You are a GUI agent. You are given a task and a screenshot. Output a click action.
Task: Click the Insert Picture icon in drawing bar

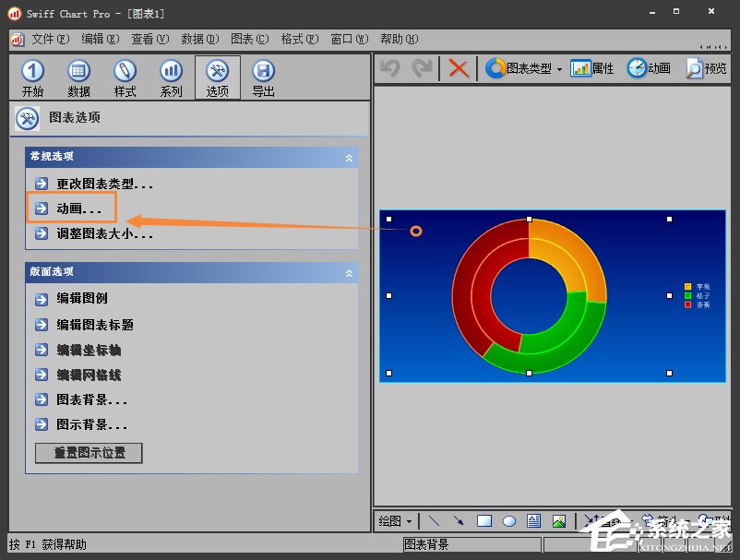(560, 521)
